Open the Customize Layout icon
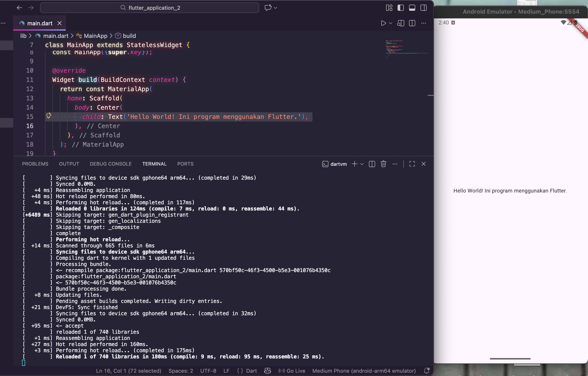The width and height of the screenshot is (588, 376). click(389, 8)
